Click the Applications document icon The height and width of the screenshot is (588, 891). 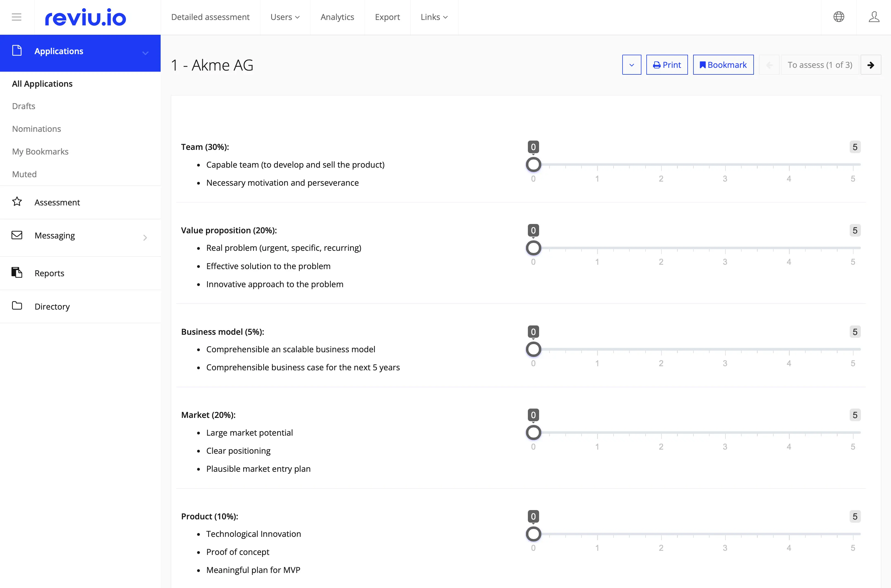point(17,51)
